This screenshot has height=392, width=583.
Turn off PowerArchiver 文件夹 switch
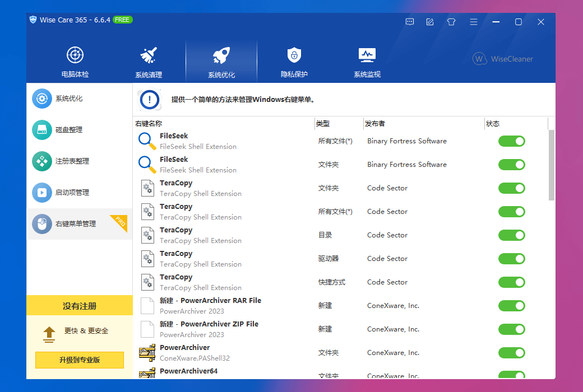tap(512, 353)
